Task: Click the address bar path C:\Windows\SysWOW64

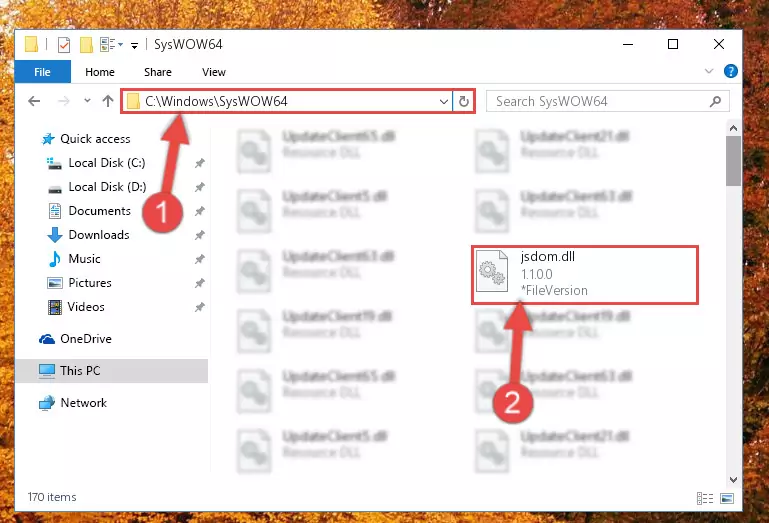Action: [x=216, y=102]
